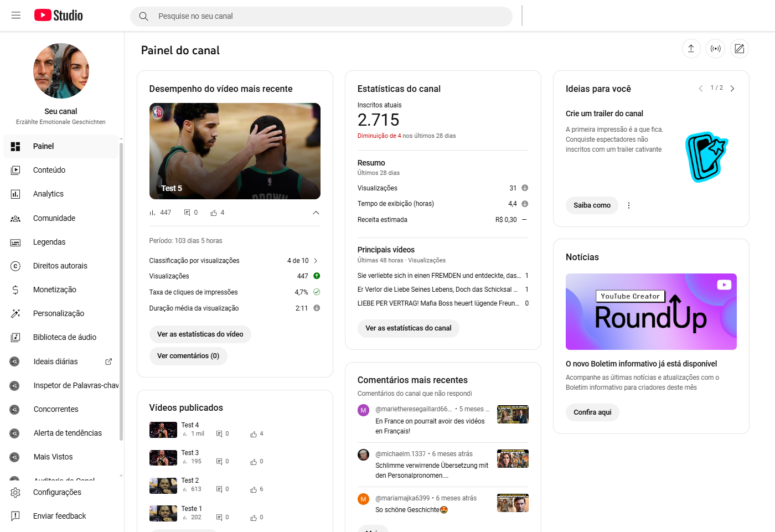Click Ver comentários (0) button

pyautogui.click(x=188, y=356)
